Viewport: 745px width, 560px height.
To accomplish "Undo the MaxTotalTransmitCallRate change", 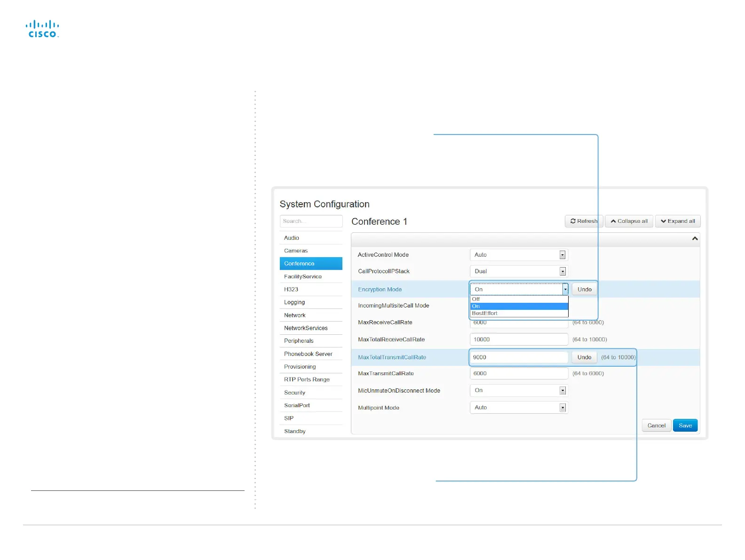I will tap(584, 357).
